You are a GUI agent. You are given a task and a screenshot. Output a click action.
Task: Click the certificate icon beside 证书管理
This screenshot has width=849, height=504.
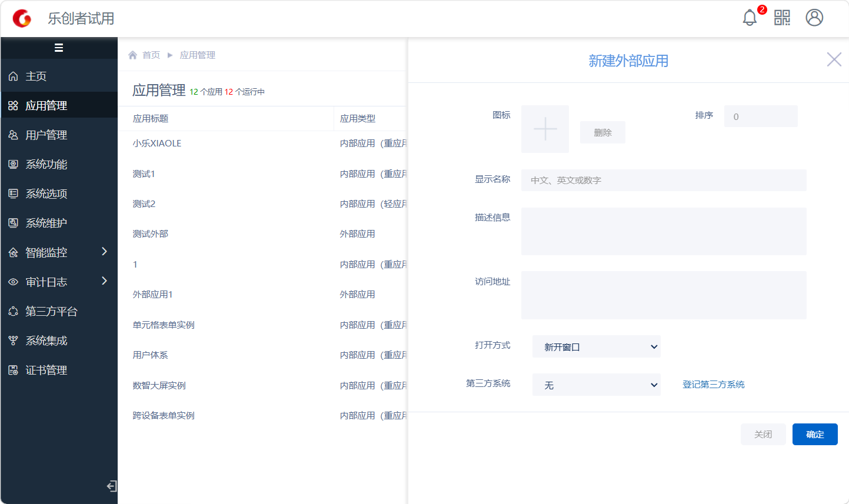tap(13, 371)
